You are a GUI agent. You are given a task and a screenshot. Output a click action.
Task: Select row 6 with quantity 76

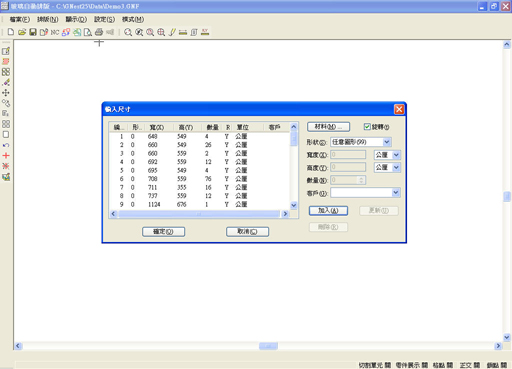coord(199,179)
